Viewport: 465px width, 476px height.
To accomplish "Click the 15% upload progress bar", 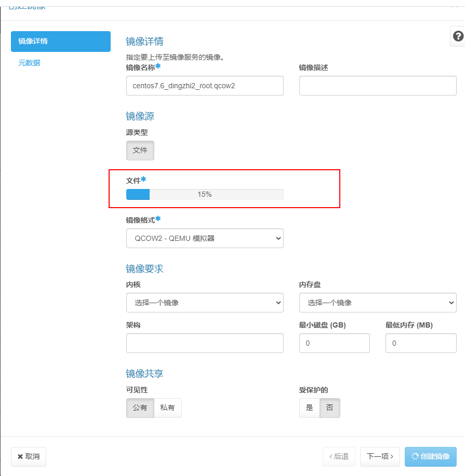I will (204, 194).
